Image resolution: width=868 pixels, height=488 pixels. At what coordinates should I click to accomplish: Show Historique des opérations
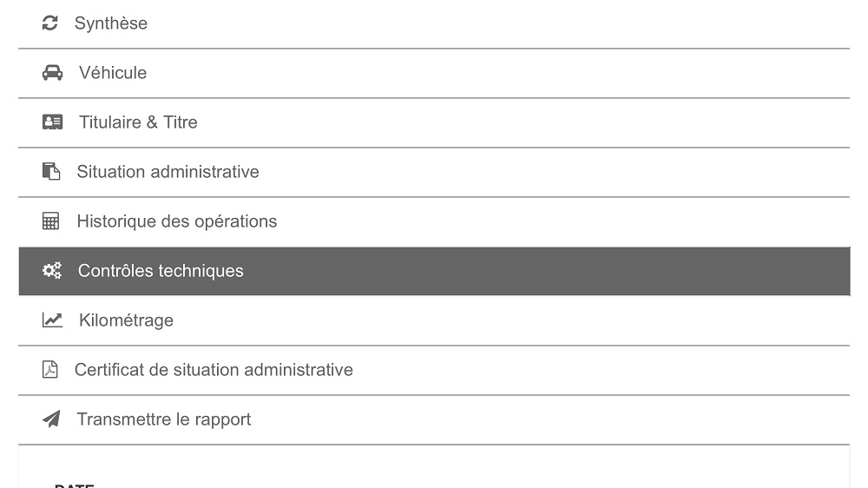click(x=434, y=221)
